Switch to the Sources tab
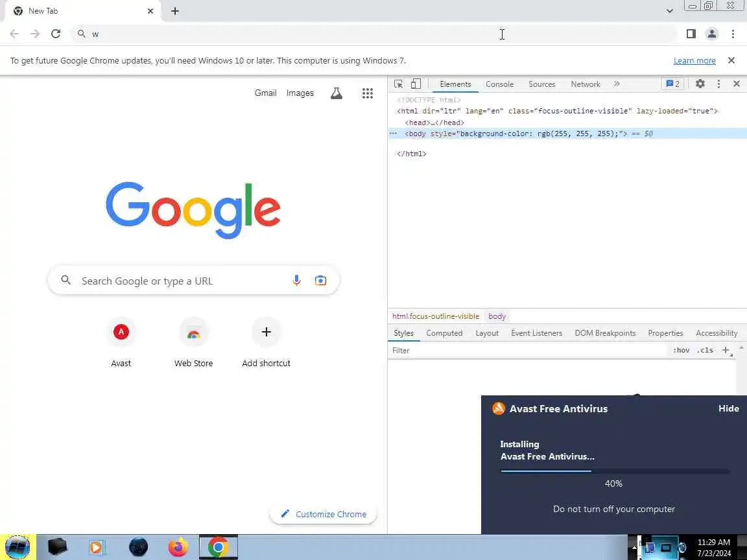This screenshot has width=747, height=560. tap(541, 84)
